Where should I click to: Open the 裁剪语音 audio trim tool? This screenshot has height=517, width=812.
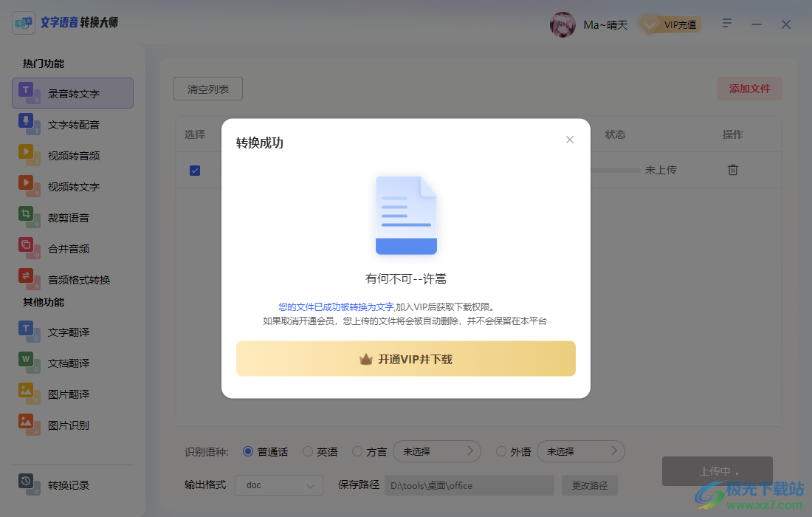tap(72, 217)
